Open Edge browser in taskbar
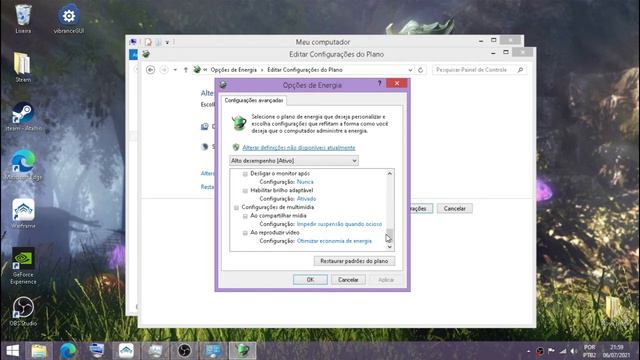The height and width of the screenshot is (360, 640). tap(68, 351)
